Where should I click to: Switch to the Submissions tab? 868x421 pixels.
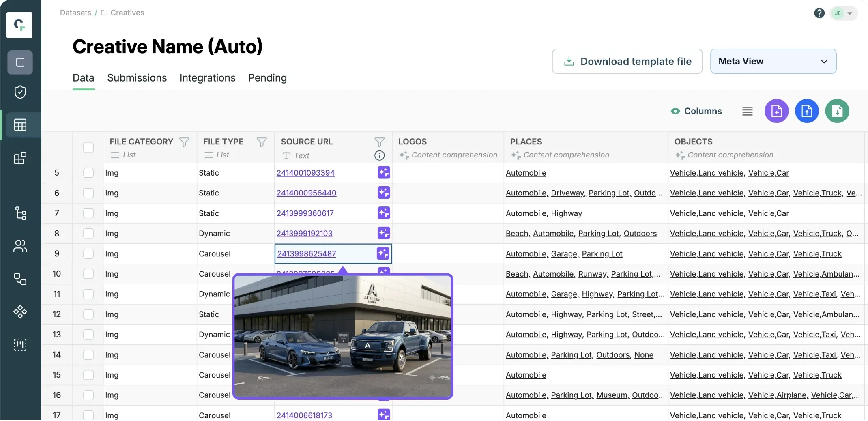[137, 78]
